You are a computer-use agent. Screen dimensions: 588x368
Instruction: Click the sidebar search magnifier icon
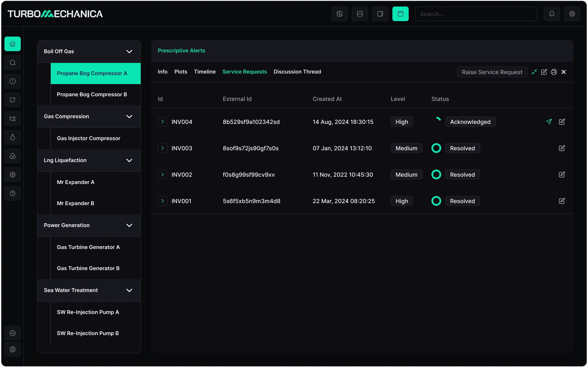click(x=12, y=63)
